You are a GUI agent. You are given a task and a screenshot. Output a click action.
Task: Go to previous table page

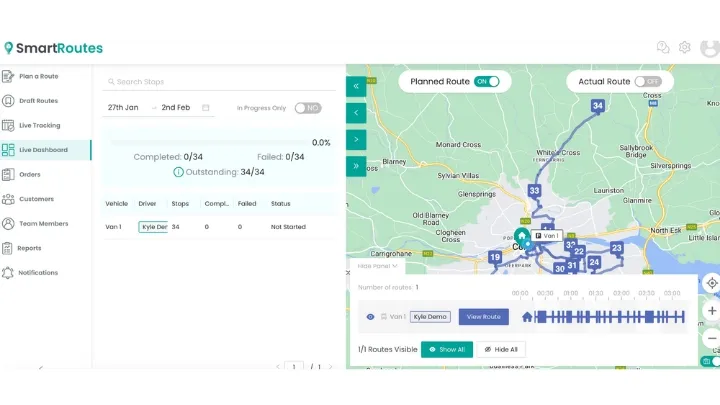coord(277,366)
